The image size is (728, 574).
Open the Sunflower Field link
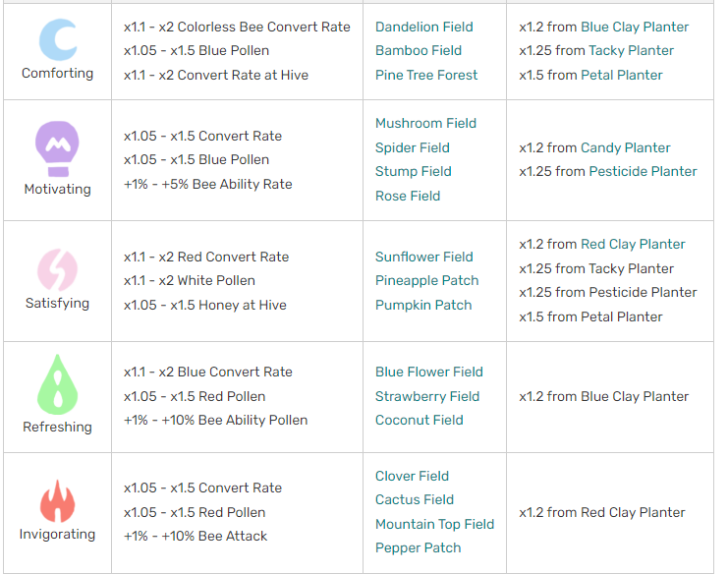(423, 257)
